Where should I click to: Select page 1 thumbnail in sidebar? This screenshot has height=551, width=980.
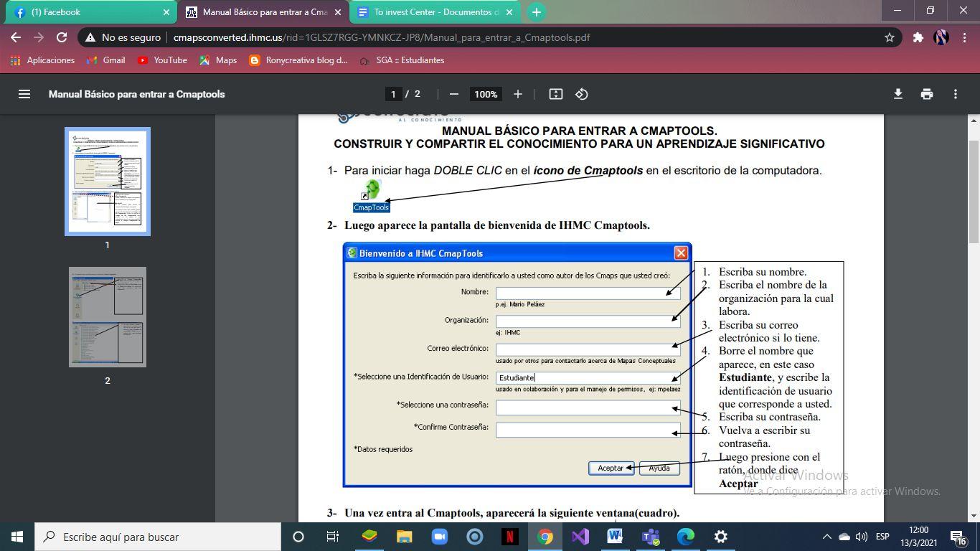click(x=108, y=182)
